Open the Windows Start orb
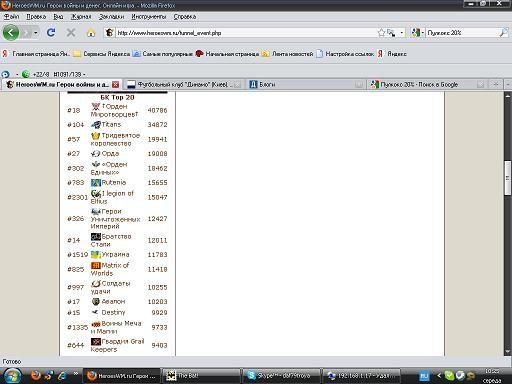The height and width of the screenshot is (384, 512). click(x=12, y=376)
